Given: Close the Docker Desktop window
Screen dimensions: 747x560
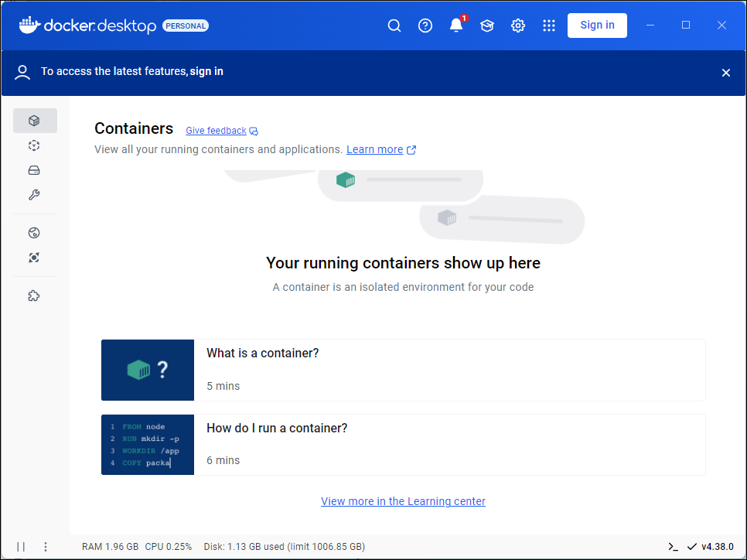Looking at the screenshot, I should click(x=721, y=26).
